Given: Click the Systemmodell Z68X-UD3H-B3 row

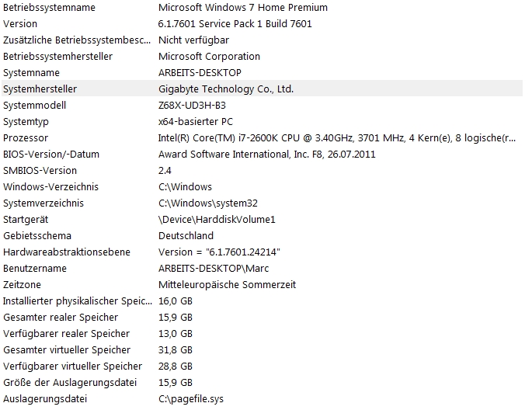Looking at the screenshot, I should [x=262, y=105].
